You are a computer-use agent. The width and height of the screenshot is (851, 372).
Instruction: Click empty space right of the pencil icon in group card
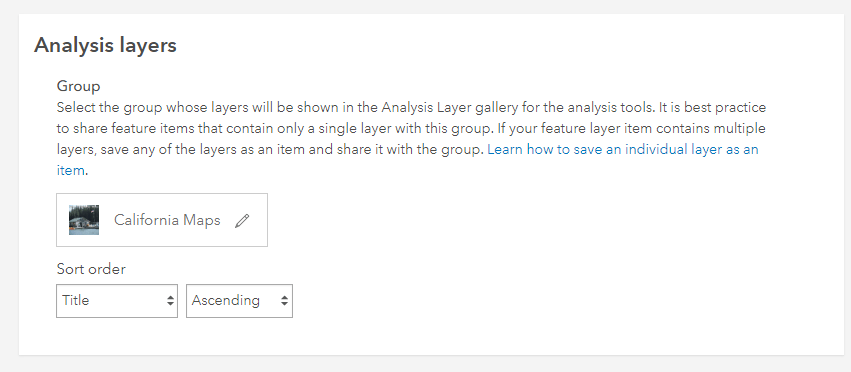point(259,220)
